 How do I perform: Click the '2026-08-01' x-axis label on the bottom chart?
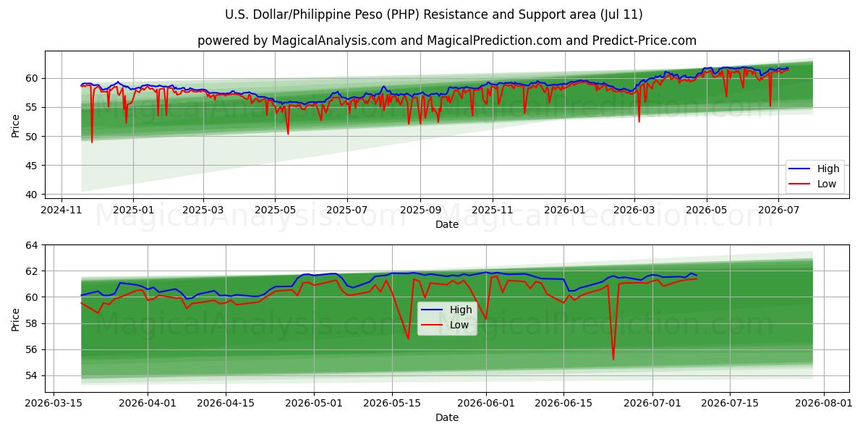(x=824, y=405)
